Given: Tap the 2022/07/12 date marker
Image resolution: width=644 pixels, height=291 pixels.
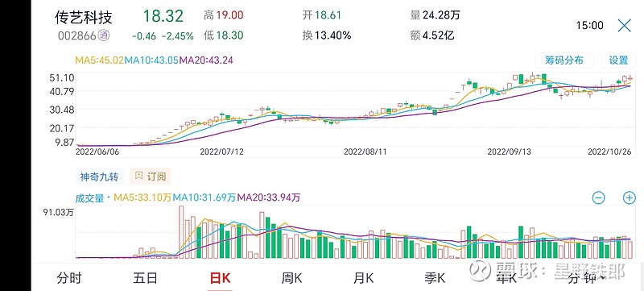Looking at the screenshot, I should [222, 152].
